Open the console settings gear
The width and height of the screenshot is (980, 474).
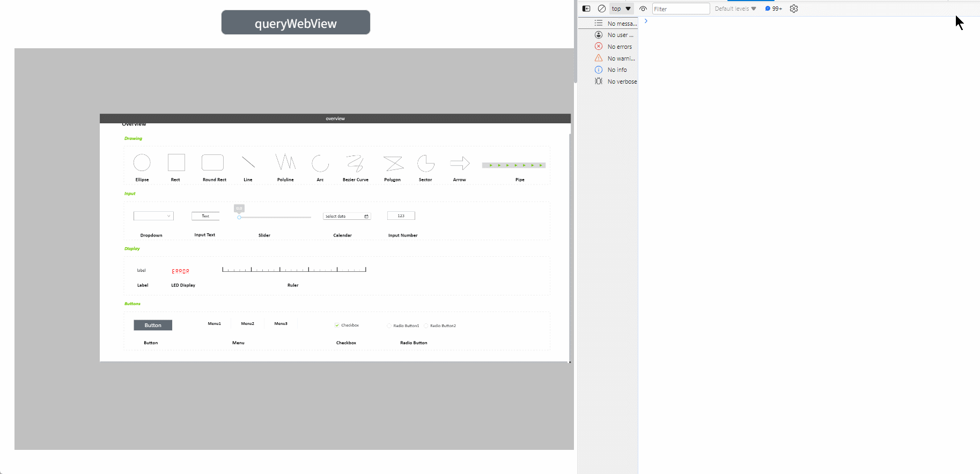[x=794, y=9]
